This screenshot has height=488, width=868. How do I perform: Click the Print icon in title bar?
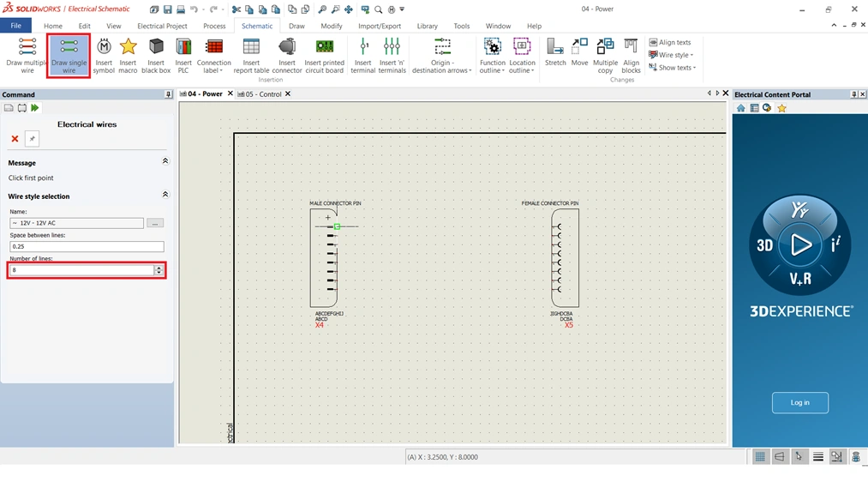pyautogui.click(x=181, y=9)
